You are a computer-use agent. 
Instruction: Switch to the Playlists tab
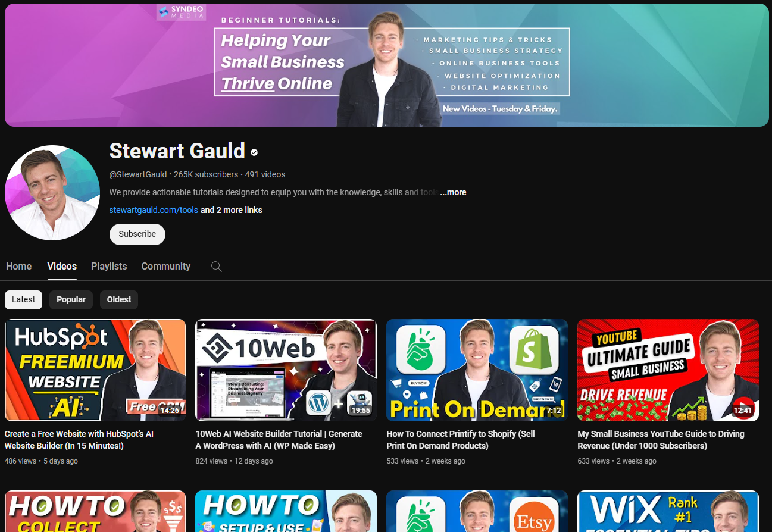108,267
